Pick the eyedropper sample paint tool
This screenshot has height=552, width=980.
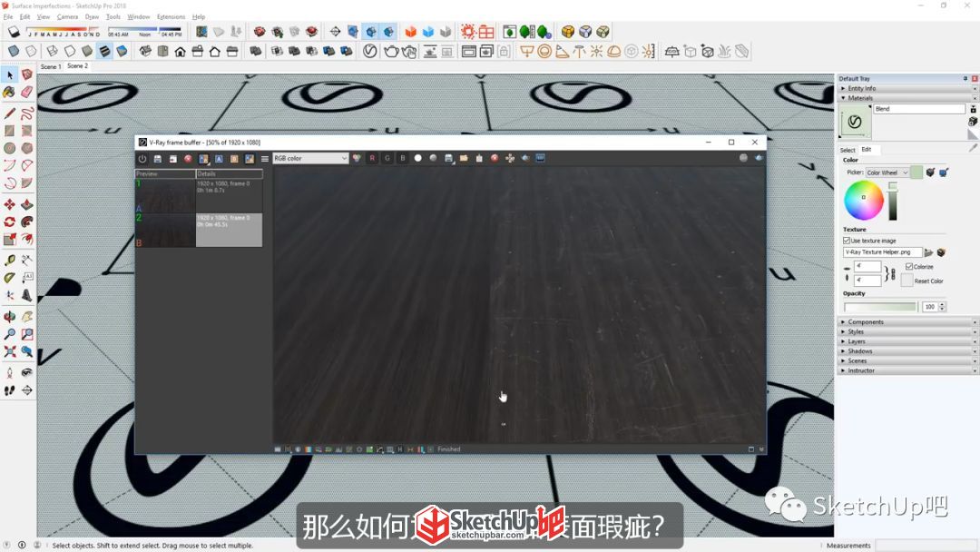point(973,148)
